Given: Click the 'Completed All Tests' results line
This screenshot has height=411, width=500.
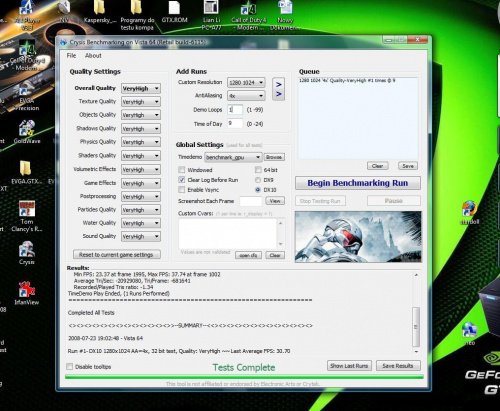Looking at the screenshot, I should 91,313.
